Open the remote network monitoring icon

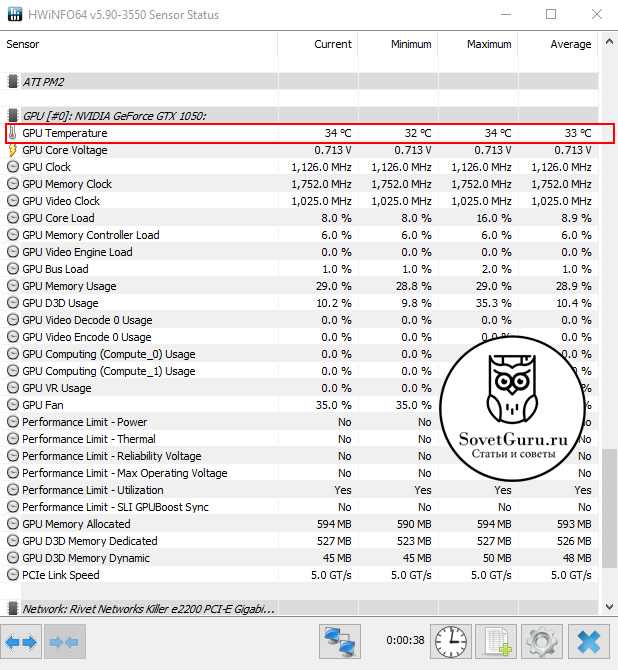point(339,640)
